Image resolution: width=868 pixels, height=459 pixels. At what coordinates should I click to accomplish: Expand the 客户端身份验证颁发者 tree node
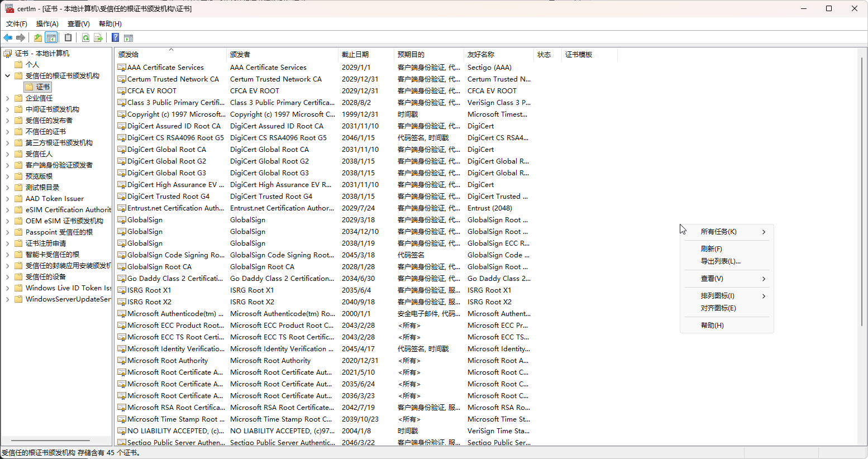coord(8,165)
